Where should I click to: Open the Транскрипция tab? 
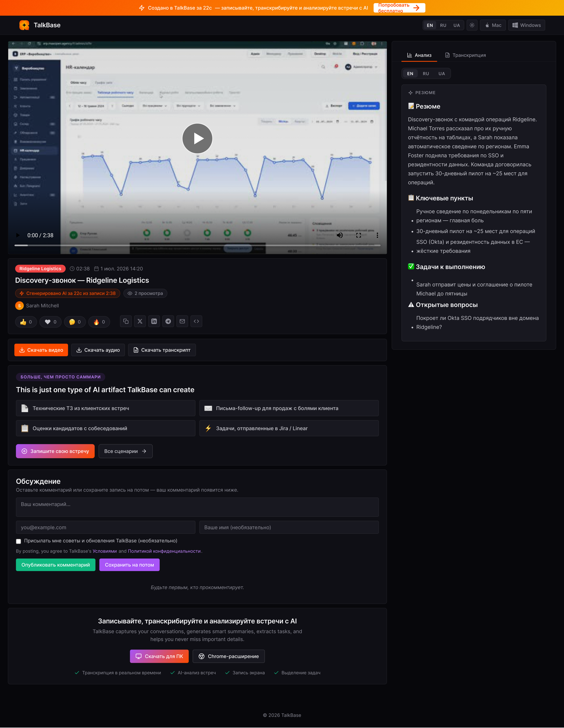pos(465,55)
